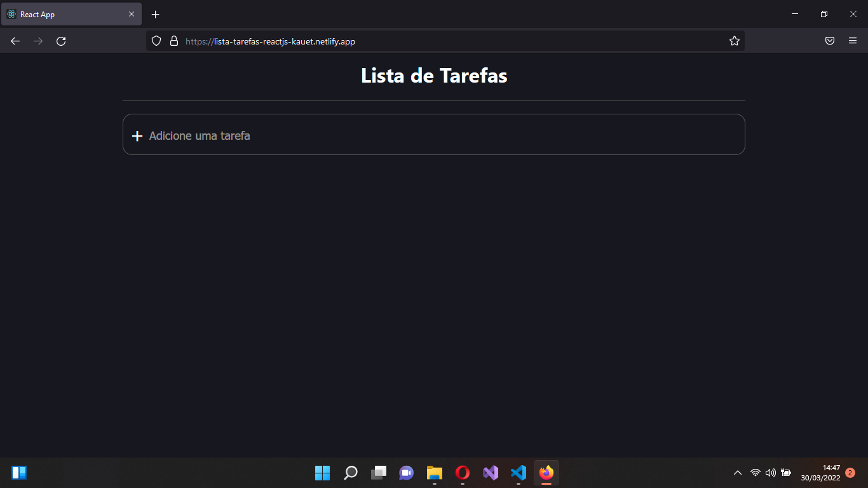Click the tracking protection shield icon
This screenshot has width=868, height=488.
156,41
